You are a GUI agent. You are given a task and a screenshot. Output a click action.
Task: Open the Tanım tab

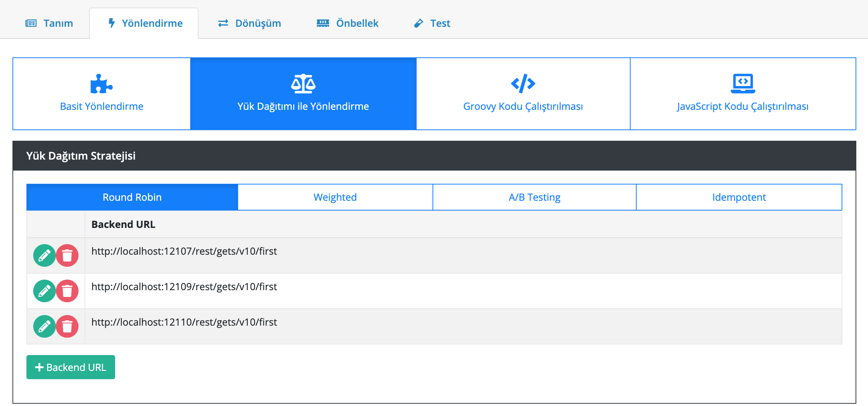coord(49,23)
